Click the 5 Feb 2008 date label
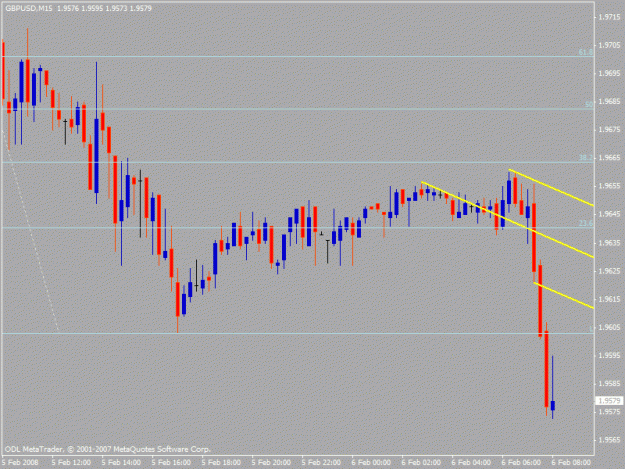625x469 pixels. (20, 462)
